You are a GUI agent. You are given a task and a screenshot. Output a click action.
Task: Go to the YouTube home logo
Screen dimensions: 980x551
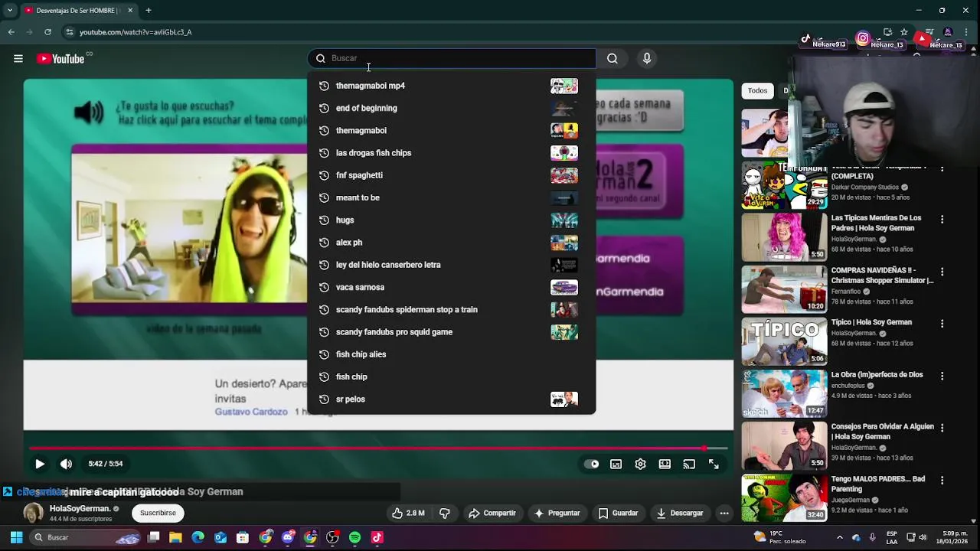(60, 59)
